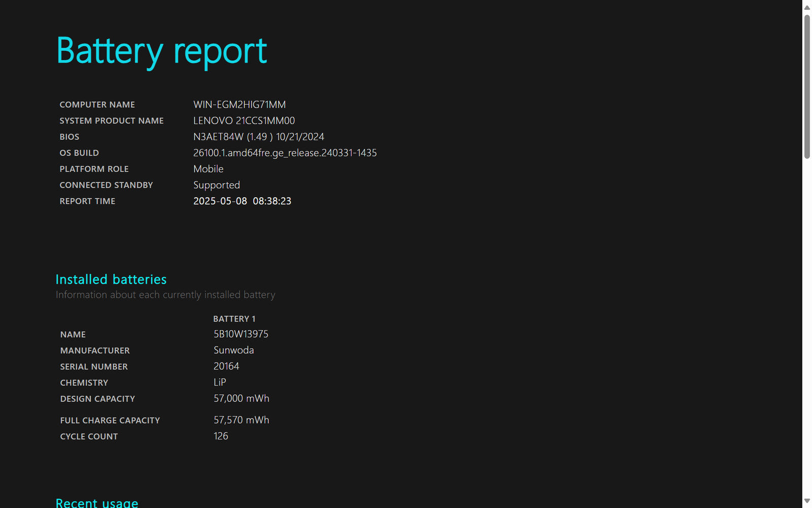
Task: Click the FULL CHARGE CAPACITY label
Action: tap(110, 421)
